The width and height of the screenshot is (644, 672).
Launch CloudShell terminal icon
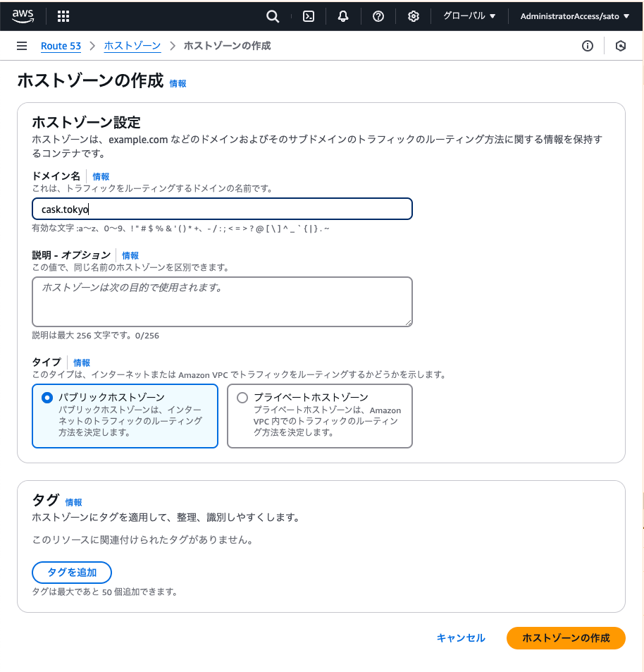(309, 16)
